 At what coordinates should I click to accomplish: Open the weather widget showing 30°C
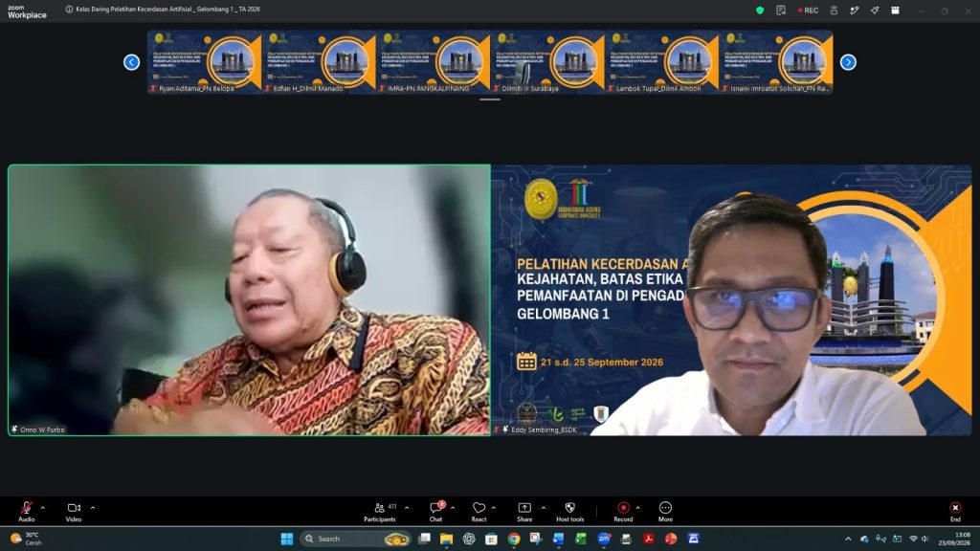[x=26, y=539]
